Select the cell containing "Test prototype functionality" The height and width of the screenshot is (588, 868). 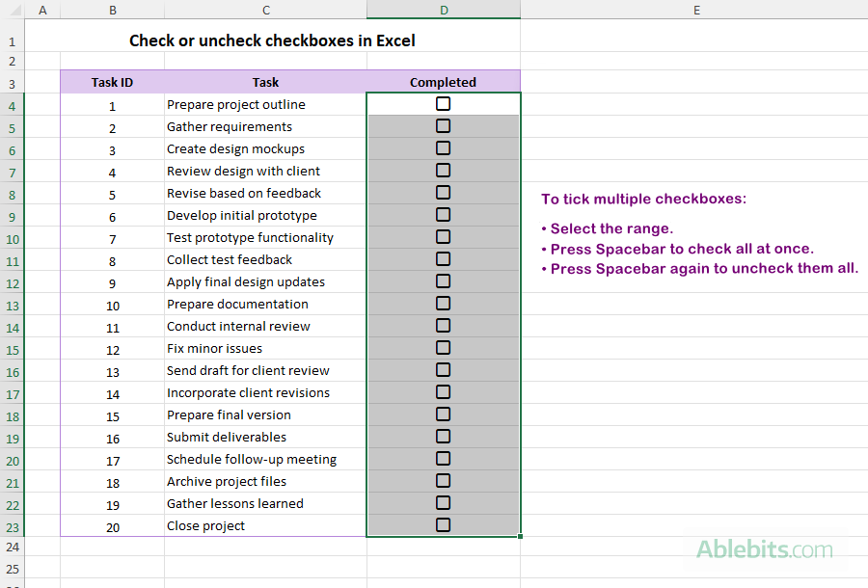[x=265, y=237]
